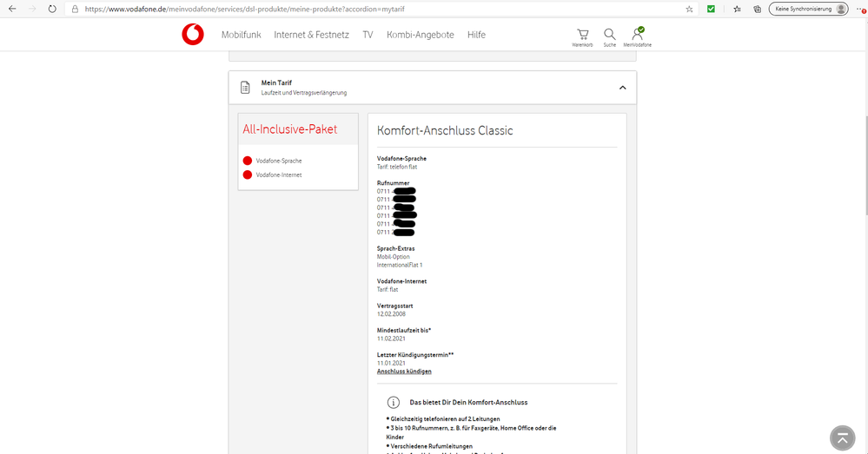Open the Suche search icon
868x454 pixels.
(x=610, y=36)
